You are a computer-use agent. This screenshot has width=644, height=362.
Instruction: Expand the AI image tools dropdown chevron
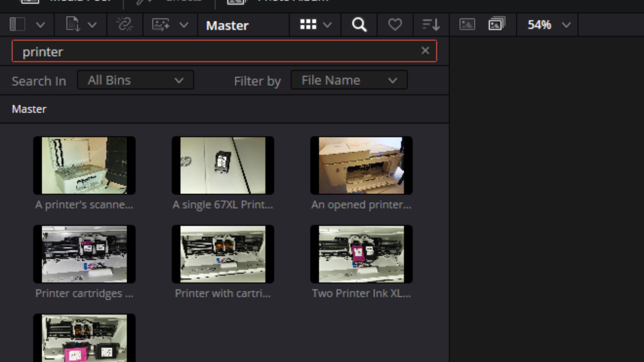(x=183, y=25)
